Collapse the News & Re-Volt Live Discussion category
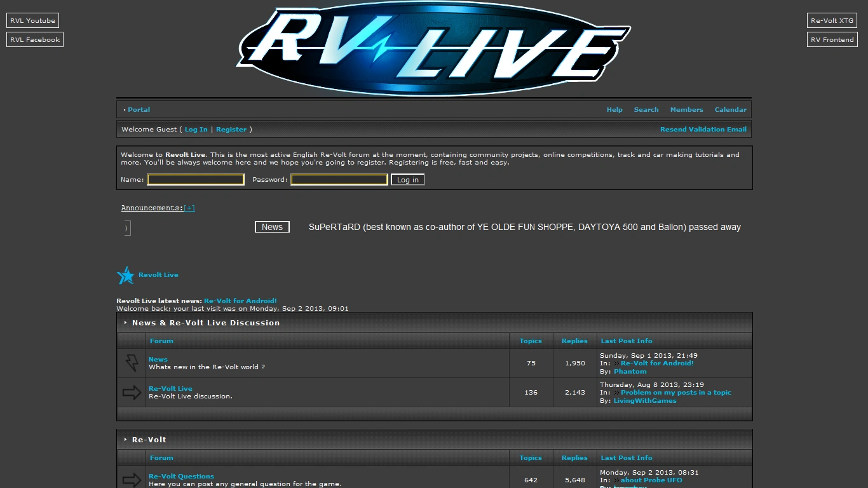Screen dimensions: 868x488 pos(125,322)
